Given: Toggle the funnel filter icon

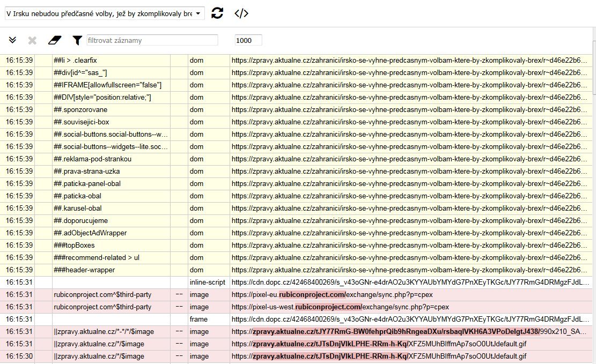Looking at the screenshot, I should [77, 40].
